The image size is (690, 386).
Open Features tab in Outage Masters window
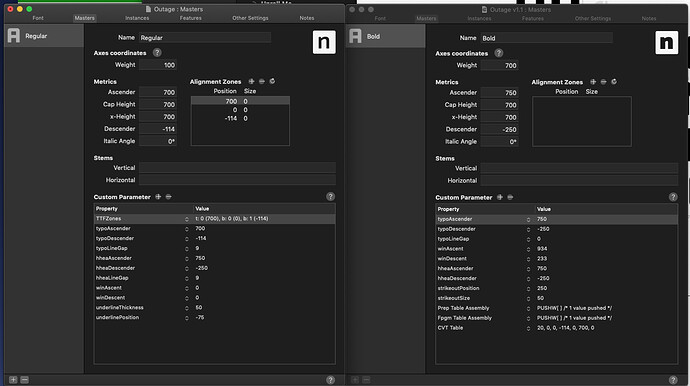(x=191, y=18)
